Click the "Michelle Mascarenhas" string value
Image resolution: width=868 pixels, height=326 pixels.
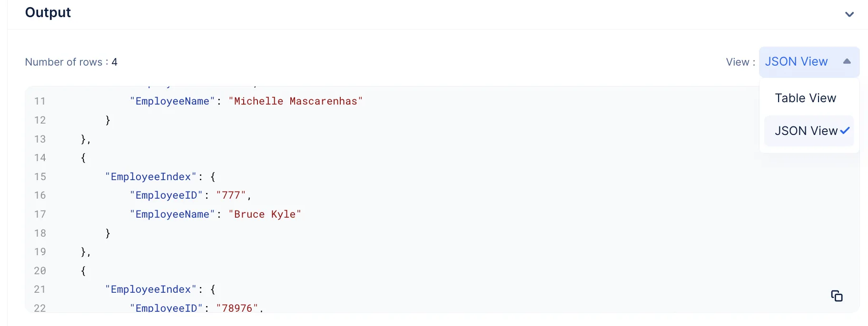[296, 101]
